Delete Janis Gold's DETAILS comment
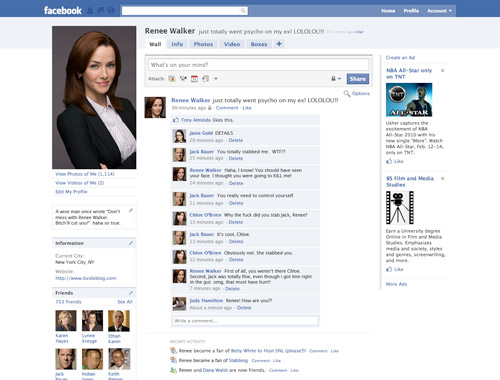Viewport: 500px width, 380px height. pyautogui.click(x=236, y=140)
